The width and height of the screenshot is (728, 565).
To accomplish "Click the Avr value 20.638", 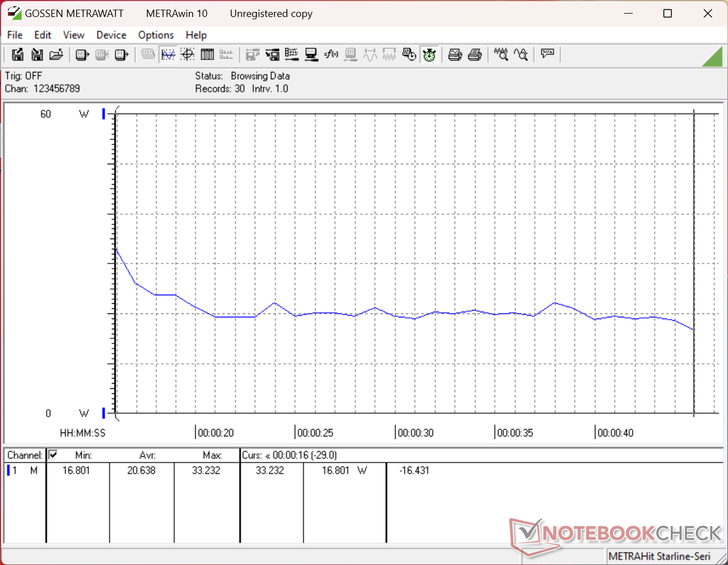I will 141,470.
